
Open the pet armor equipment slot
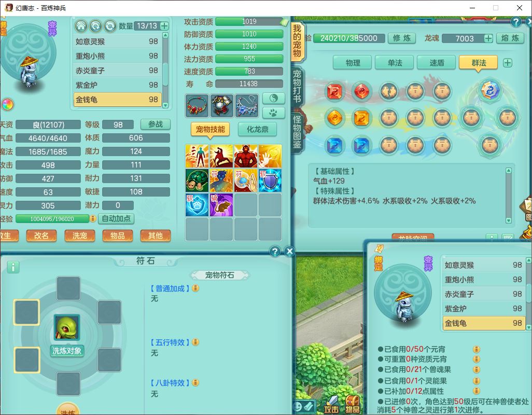pos(221,105)
